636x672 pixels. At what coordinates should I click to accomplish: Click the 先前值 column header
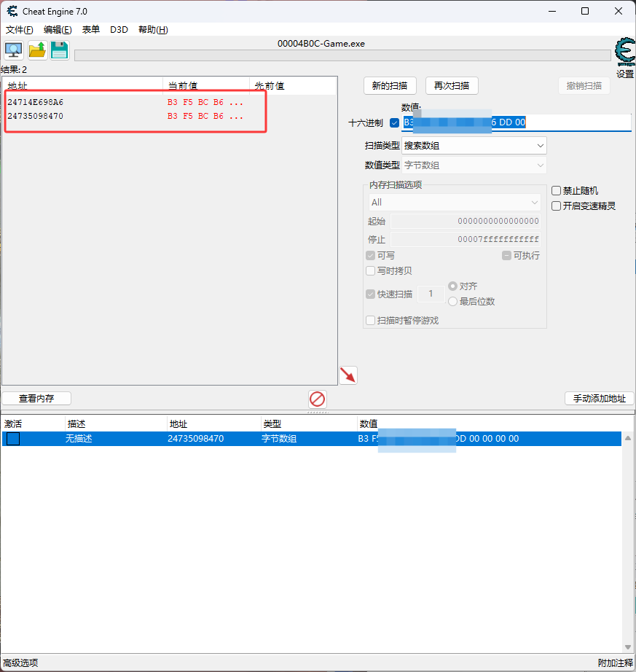coord(293,86)
